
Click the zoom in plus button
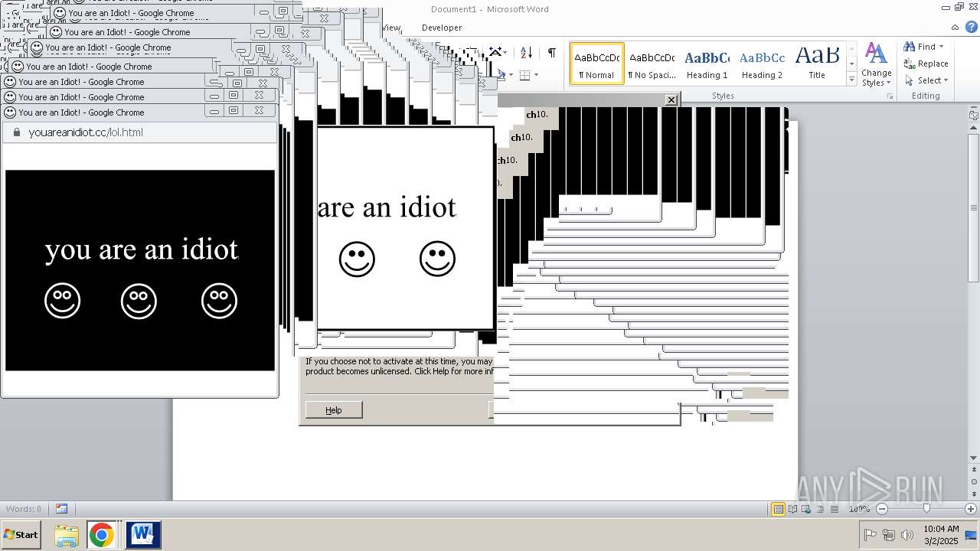point(971,509)
